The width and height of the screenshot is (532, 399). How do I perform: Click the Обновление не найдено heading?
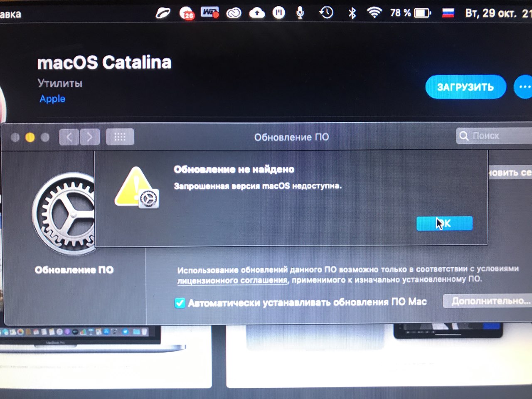234,169
